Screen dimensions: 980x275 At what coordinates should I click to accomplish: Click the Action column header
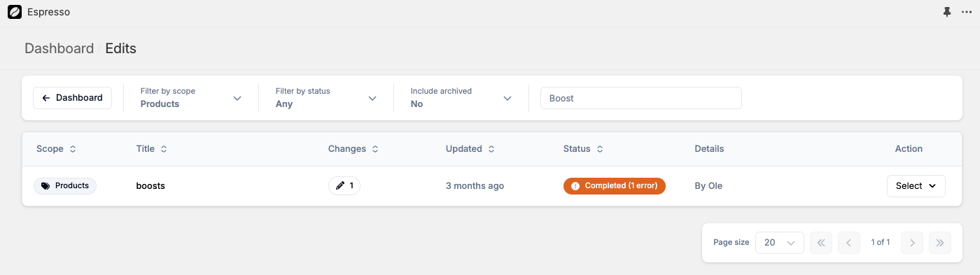coord(909,149)
